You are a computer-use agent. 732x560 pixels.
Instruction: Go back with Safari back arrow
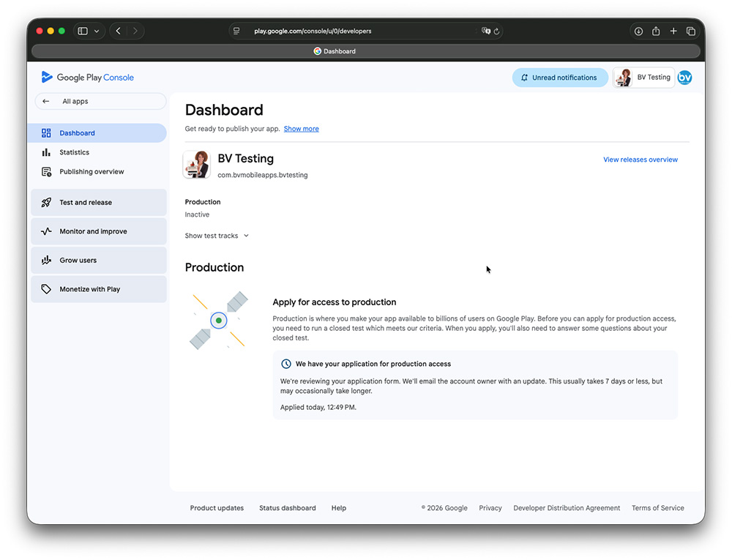click(118, 31)
